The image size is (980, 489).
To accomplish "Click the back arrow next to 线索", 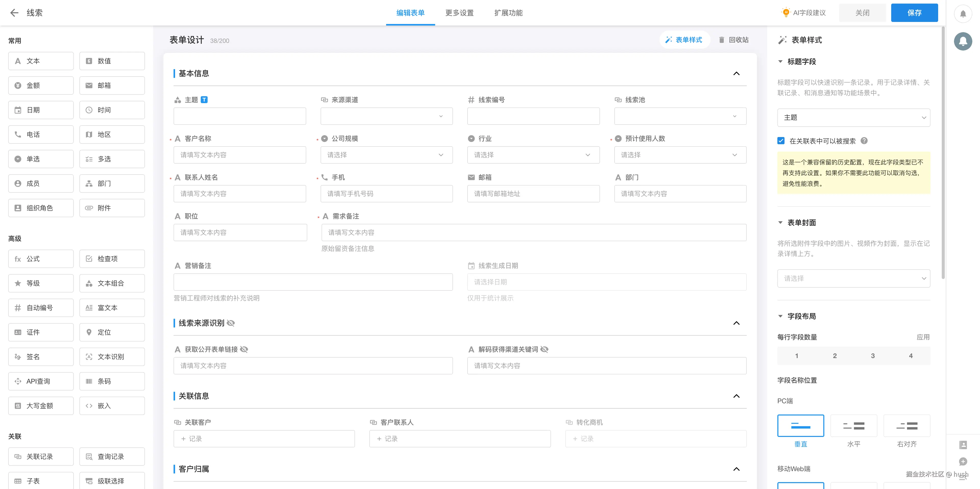I will 14,13.
